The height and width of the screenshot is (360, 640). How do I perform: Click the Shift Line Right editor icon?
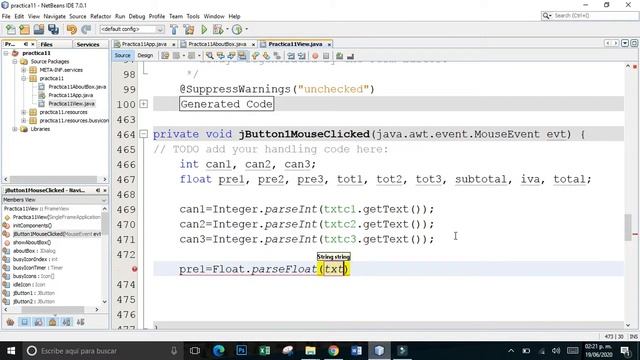tap(302, 56)
